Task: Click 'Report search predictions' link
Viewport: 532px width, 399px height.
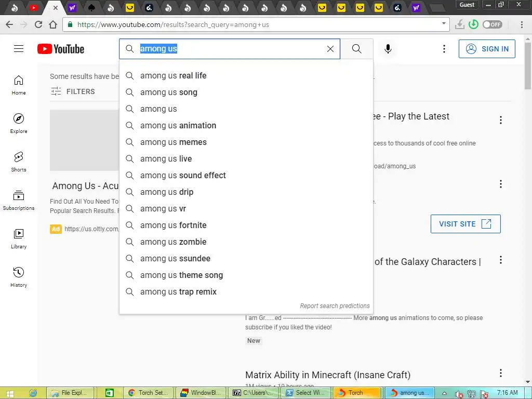Action: [335, 305]
